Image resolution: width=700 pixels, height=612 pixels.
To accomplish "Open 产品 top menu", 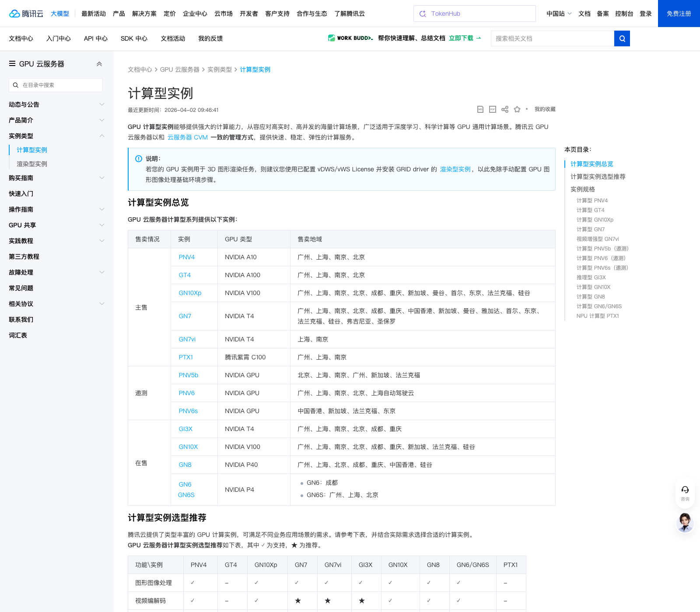I will pos(119,14).
